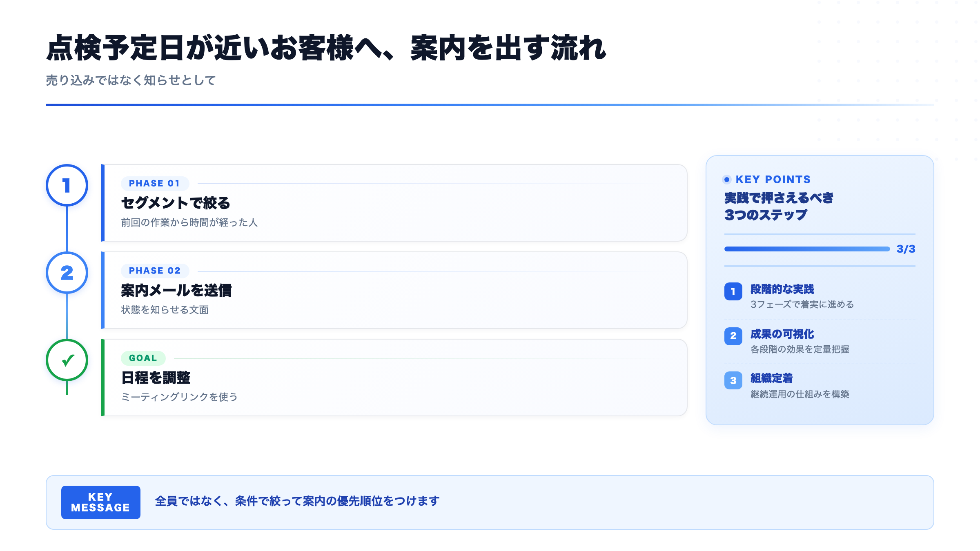Image resolution: width=980 pixels, height=551 pixels.
Task: Click the text 各段階の効果を定量把握
Action: click(x=800, y=349)
